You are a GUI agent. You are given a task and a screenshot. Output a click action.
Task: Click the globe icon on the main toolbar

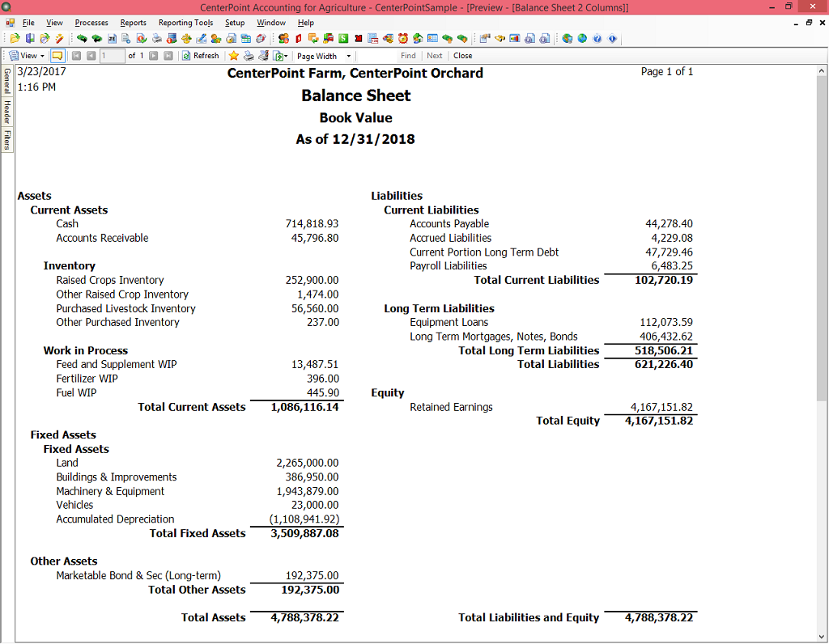click(580, 38)
